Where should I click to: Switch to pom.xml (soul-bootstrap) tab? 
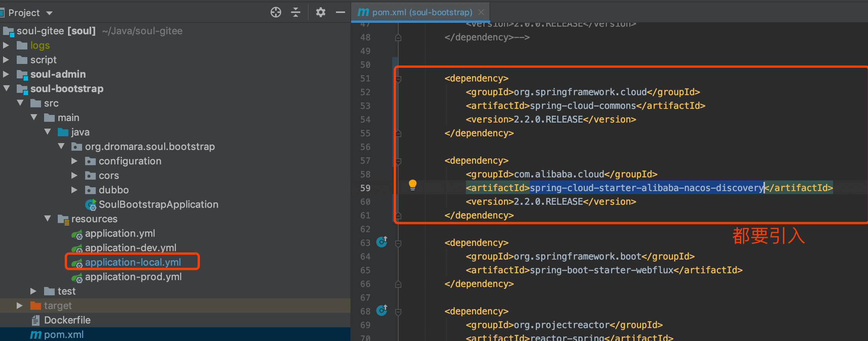[422, 12]
